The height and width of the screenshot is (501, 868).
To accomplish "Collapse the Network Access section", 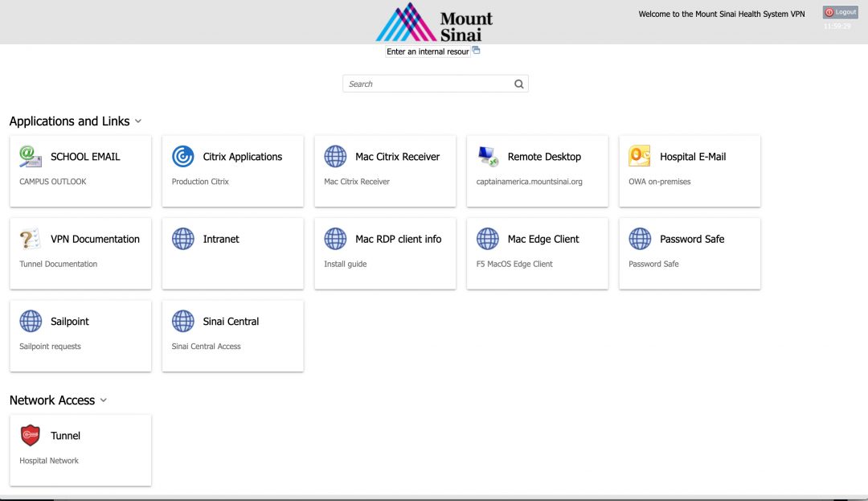I will click(103, 400).
